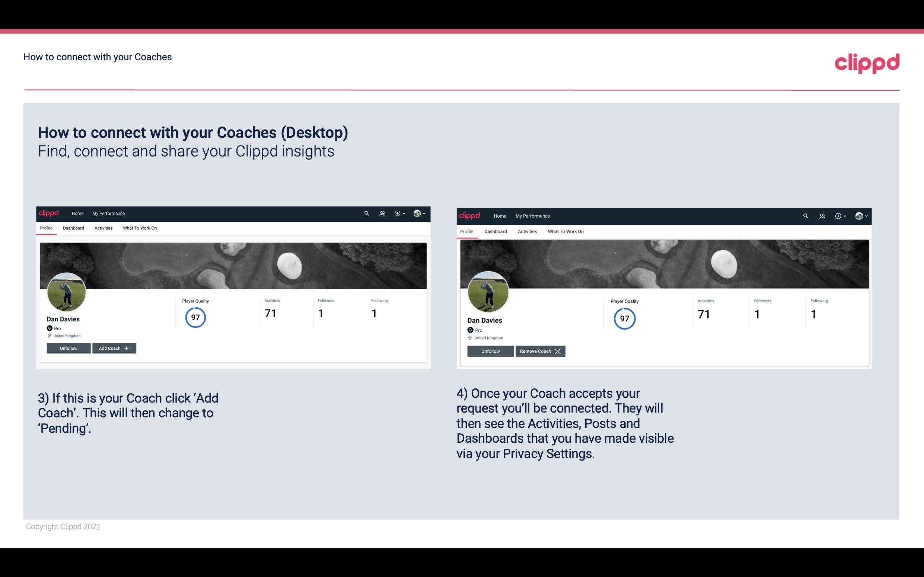Image resolution: width=924 pixels, height=577 pixels.
Task: Toggle the Unfollow button in left profile
Action: (x=69, y=348)
